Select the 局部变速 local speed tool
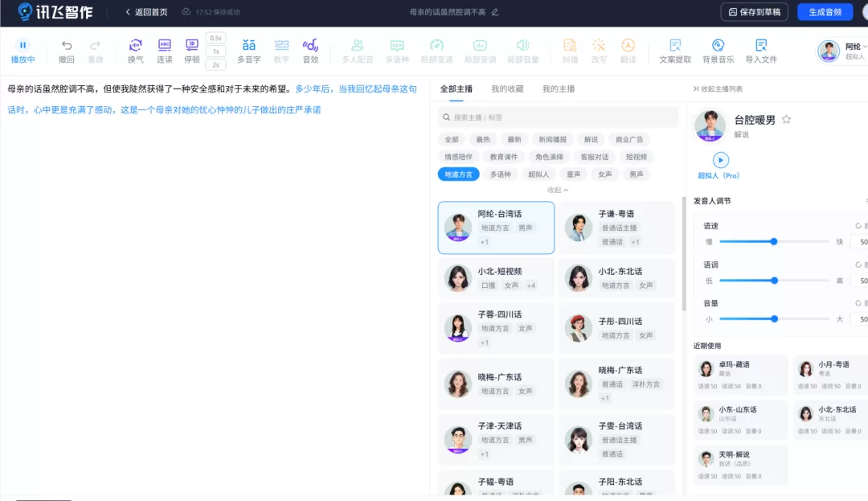The width and height of the screenshot is (868, 501). [436, 51]
